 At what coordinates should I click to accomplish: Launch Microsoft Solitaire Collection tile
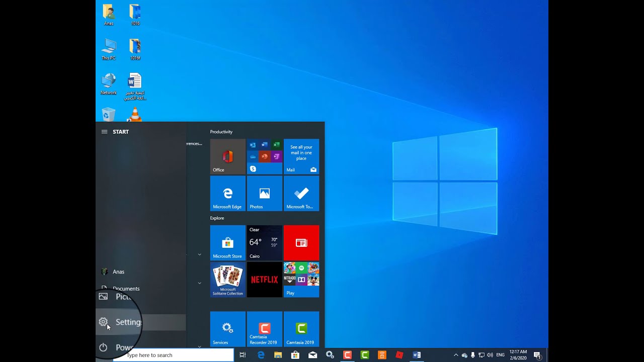(x=228, y=280)
